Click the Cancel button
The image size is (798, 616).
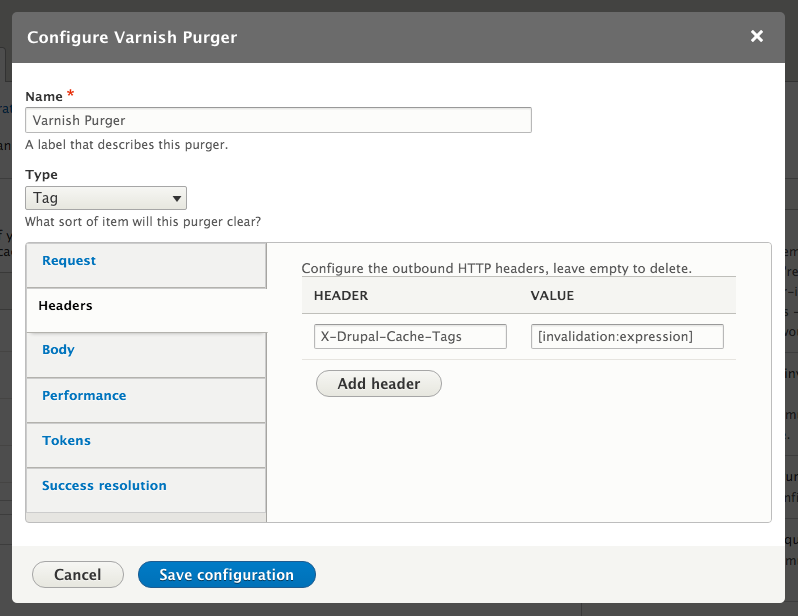(x=78, y=574)
